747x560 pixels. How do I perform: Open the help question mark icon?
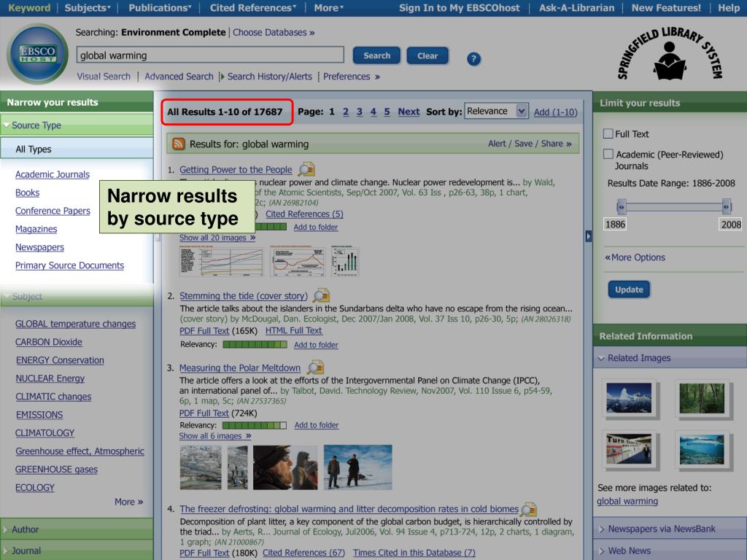point(473,58)
